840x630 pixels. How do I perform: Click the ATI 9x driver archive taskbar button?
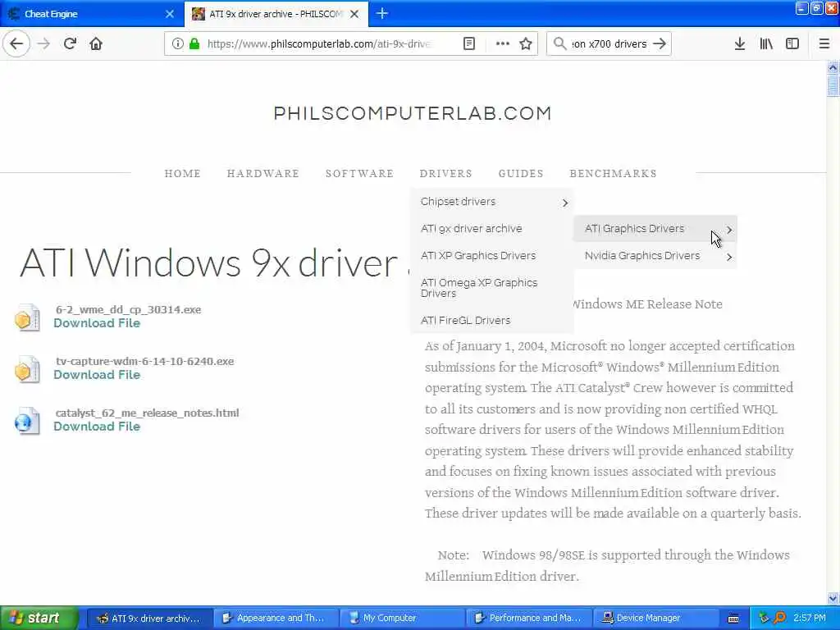[149, 619]
